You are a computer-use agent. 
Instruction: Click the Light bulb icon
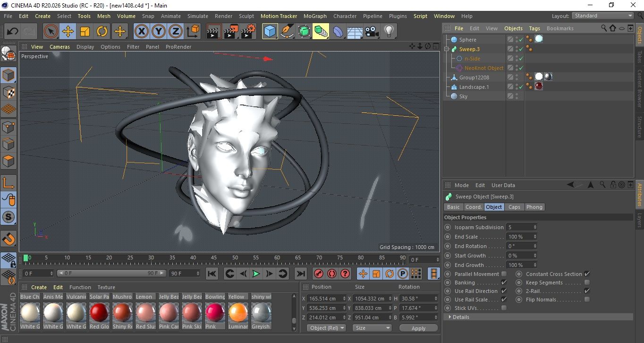pos(389,32)
